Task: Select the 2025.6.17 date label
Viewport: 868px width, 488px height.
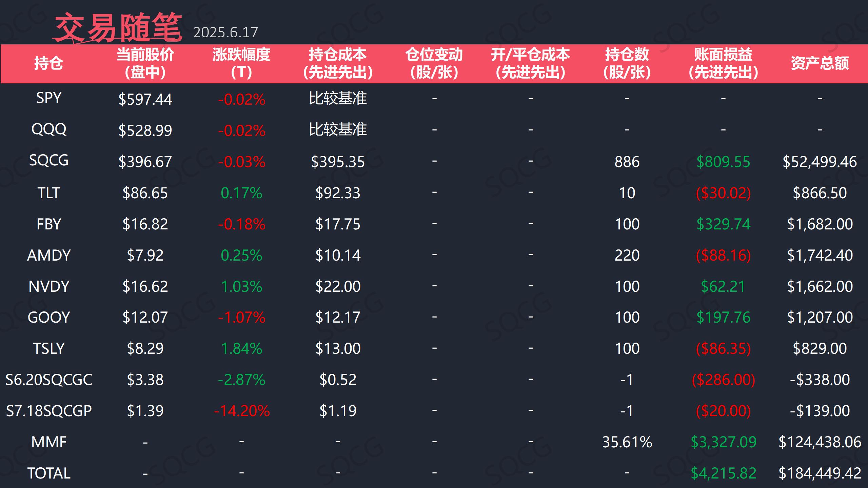Action: point(225,33)
